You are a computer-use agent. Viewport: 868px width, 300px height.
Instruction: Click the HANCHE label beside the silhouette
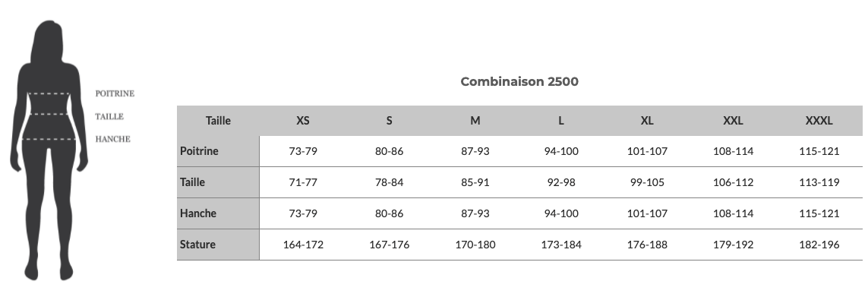[113, 139]
